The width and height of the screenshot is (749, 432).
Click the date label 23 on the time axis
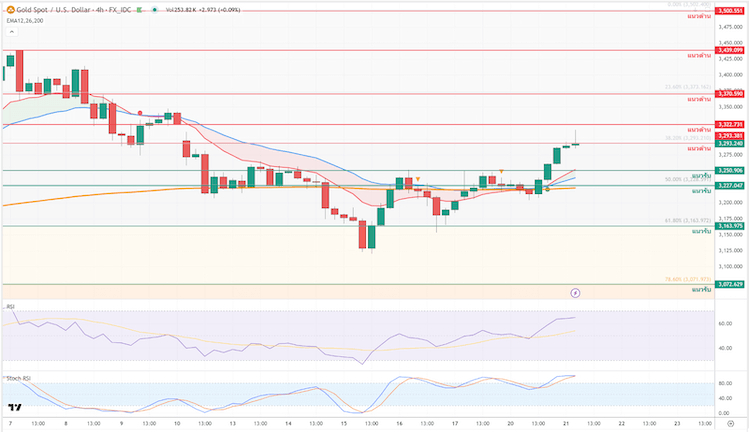click(677, 423)
